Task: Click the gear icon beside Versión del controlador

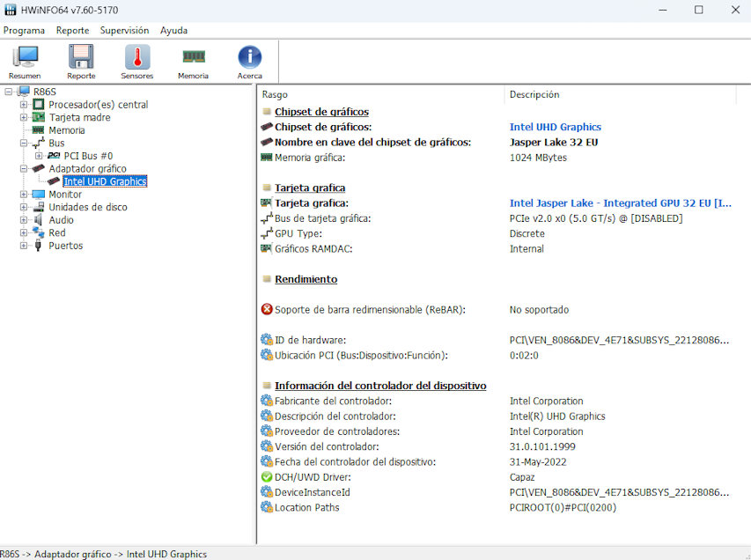Action: (x=267, y=446)
